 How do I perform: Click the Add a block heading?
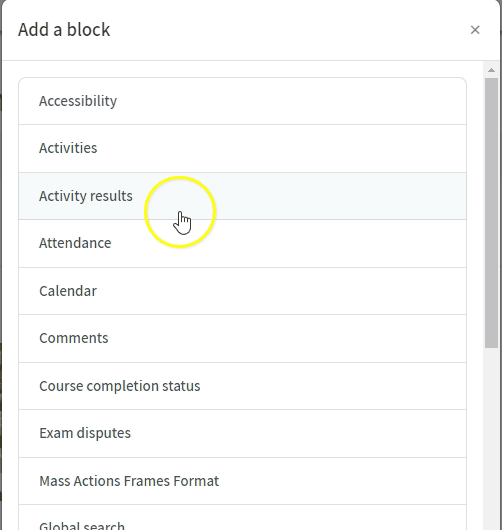point(64,30)
